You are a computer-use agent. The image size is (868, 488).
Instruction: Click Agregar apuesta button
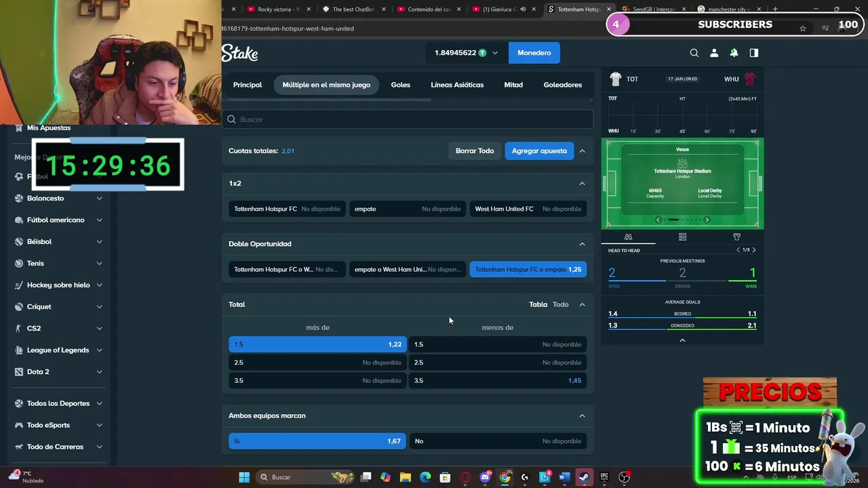tap(539, 151)
